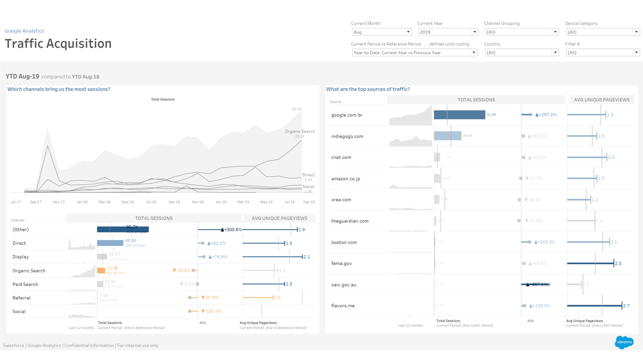Viewport: 643px width, 364px height.
Task: Click the down-triangle next to -97.8% for Referral
Action: click(x=203, y=298)
